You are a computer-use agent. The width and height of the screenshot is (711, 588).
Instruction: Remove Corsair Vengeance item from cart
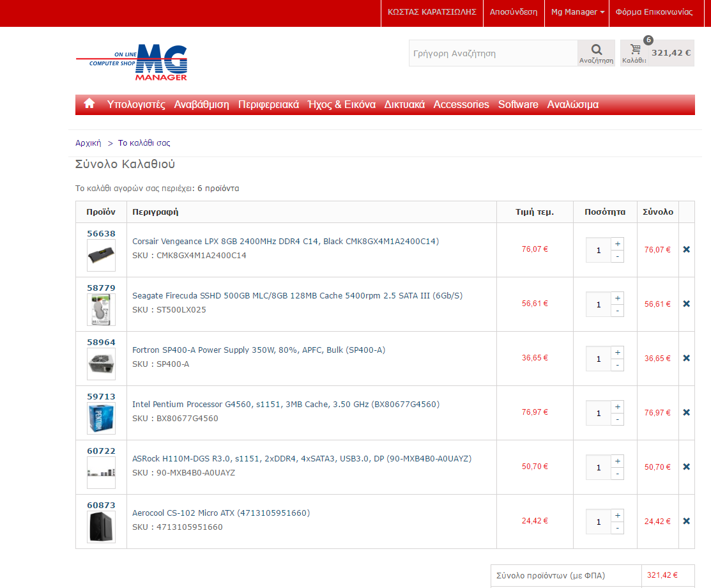coord(687,249)
